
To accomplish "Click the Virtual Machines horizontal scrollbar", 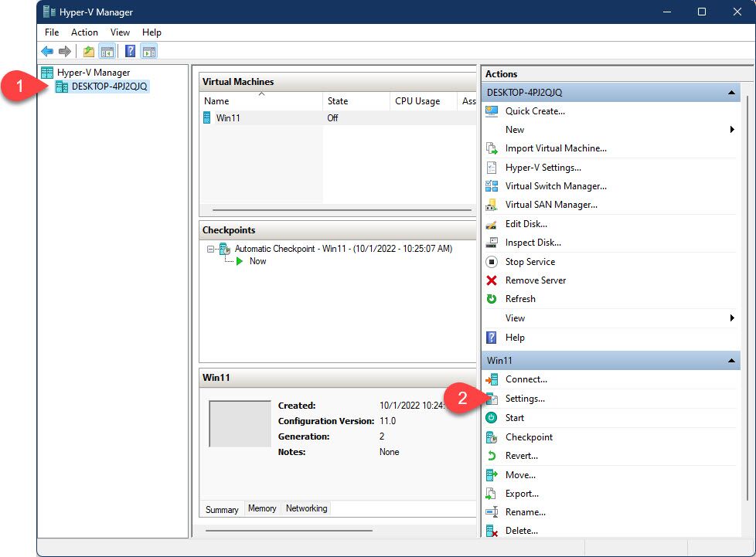I will pyautogui.click(x=342, y=211).
